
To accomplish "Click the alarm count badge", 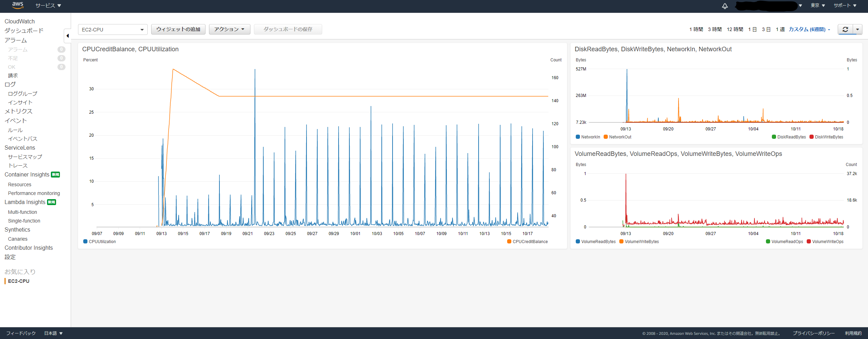I will point(61,50).
